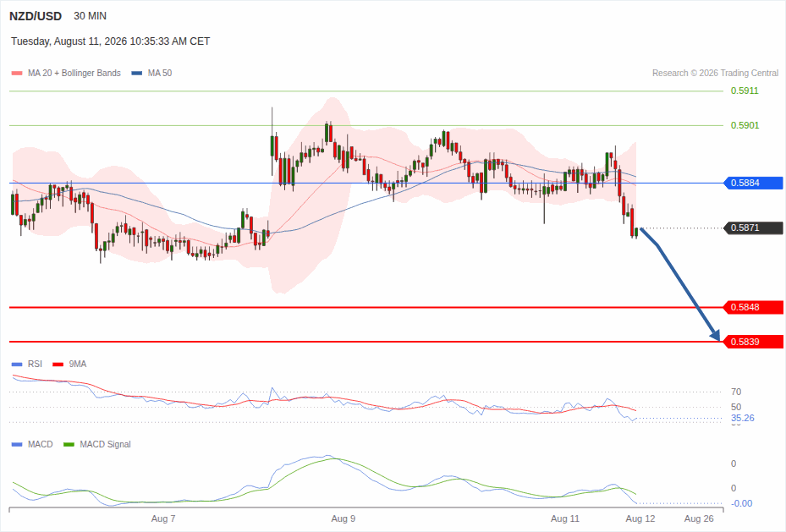Click the 0.5901 resistance level label
The height and width of the screenshot is (532, 786).
[x=745, y=125]
